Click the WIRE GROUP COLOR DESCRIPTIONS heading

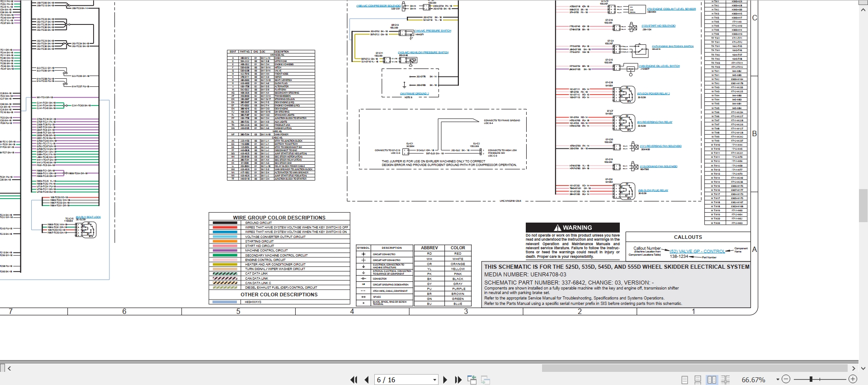tap(279, 218)
